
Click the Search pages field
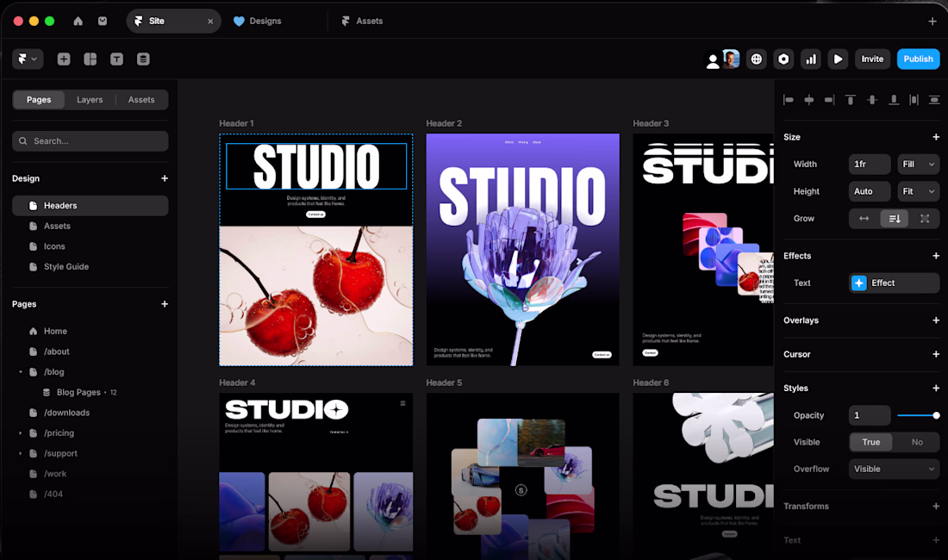pyautogui.click(x=90, y=140)
